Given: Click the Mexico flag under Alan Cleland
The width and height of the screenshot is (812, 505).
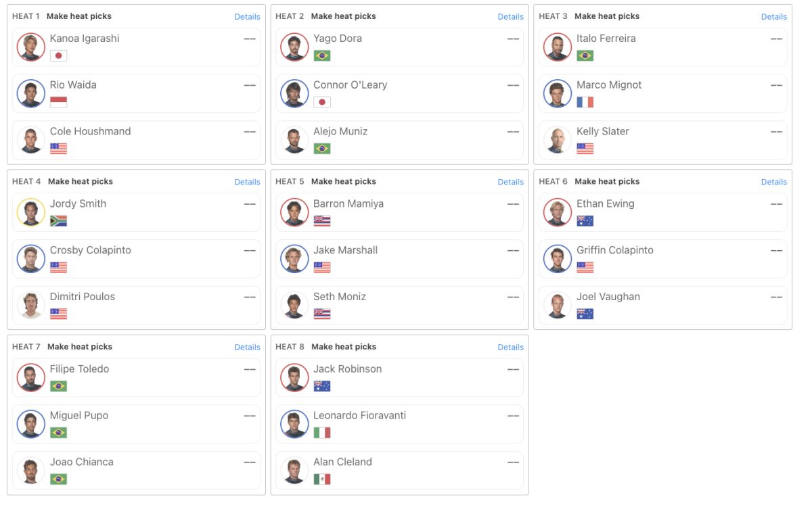Looking at the screenshot, I should click(322, 479).
